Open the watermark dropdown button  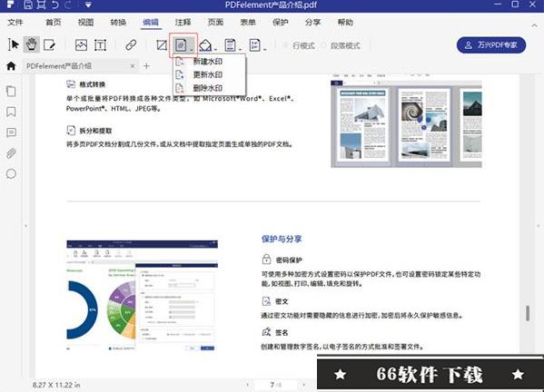tap(183, 45)
